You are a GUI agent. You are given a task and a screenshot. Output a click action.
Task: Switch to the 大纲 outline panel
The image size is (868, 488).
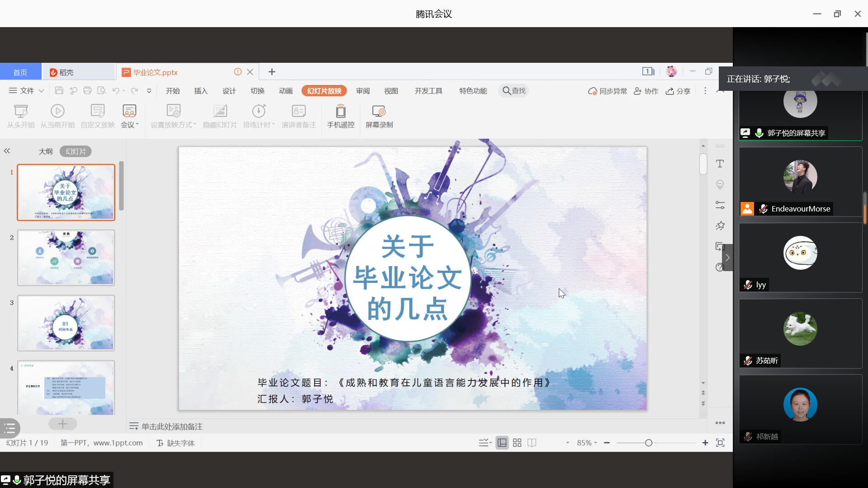coord(46,151)
